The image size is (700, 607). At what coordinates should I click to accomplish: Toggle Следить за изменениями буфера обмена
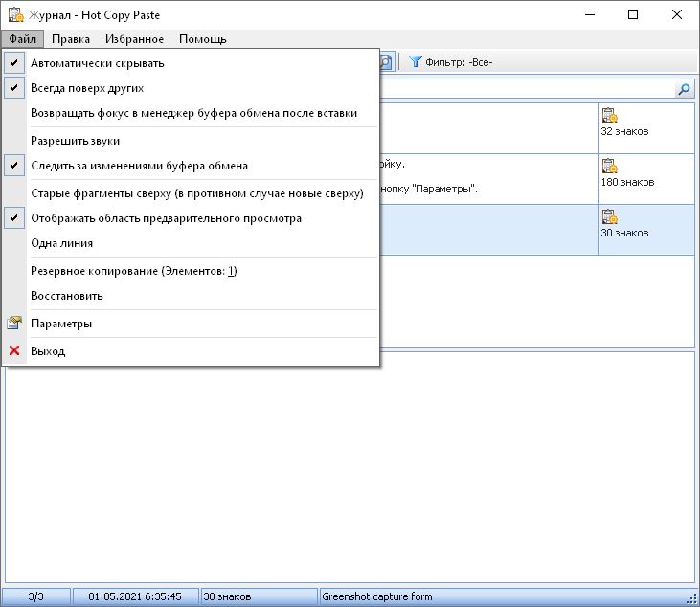pos(191,166)
